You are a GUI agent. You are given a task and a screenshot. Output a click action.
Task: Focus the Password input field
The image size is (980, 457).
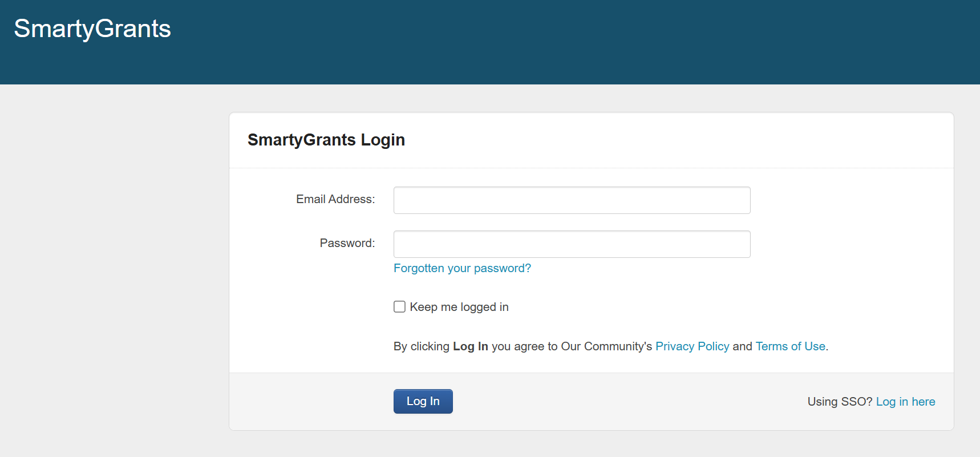(x=572, y=244)
